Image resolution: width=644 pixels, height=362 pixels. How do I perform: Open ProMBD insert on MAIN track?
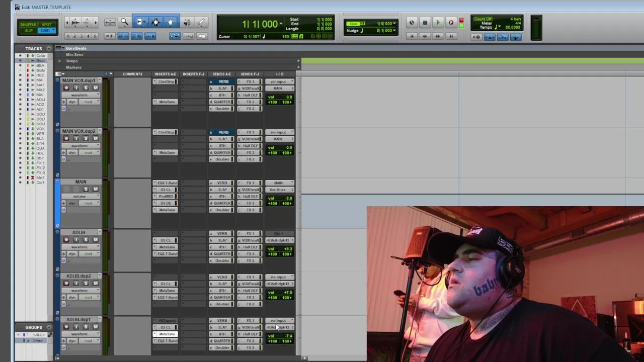pyautogui.click(x=166, y=196)
